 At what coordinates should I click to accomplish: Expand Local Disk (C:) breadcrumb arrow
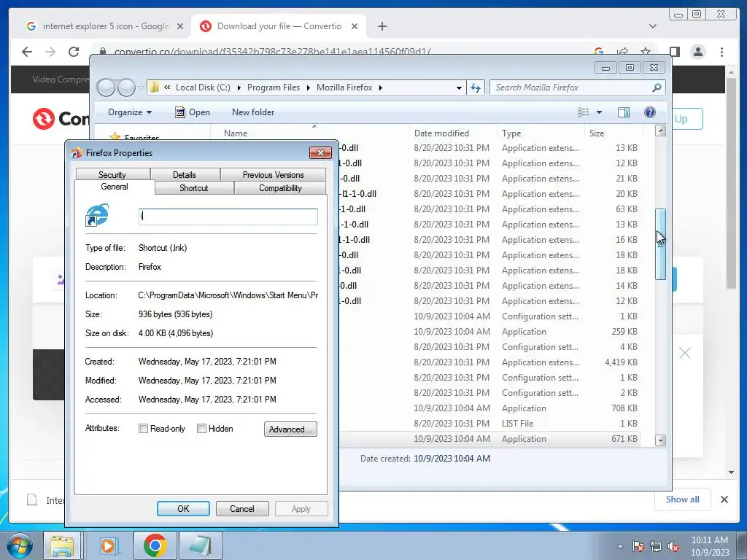click(239, 87)
